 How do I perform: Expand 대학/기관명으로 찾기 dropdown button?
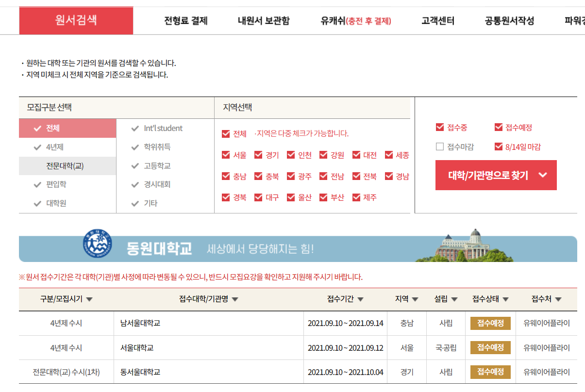(496, 175)
